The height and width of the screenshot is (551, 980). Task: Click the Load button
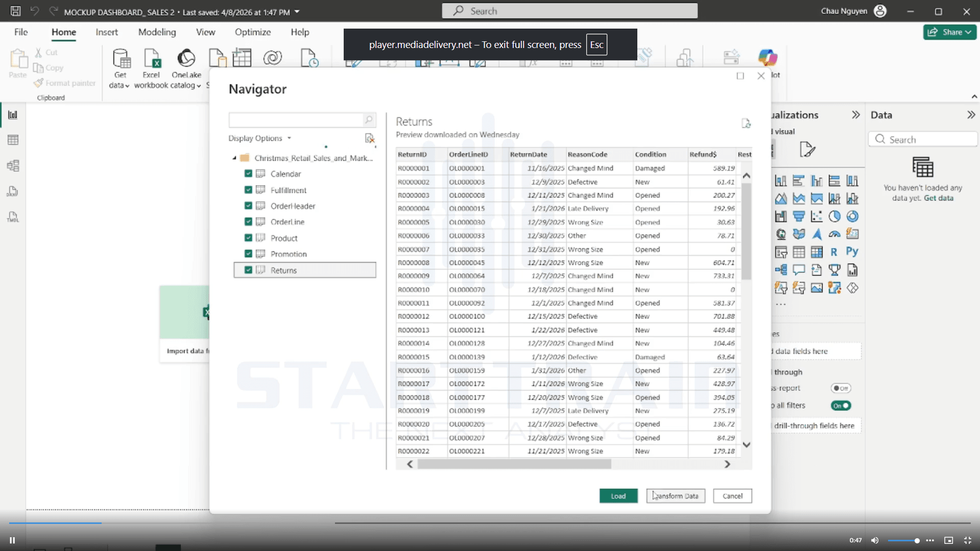(x=618, y=496)
